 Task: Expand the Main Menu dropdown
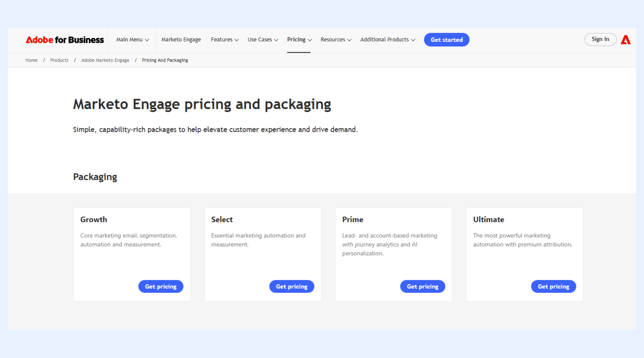coord(132,40)
